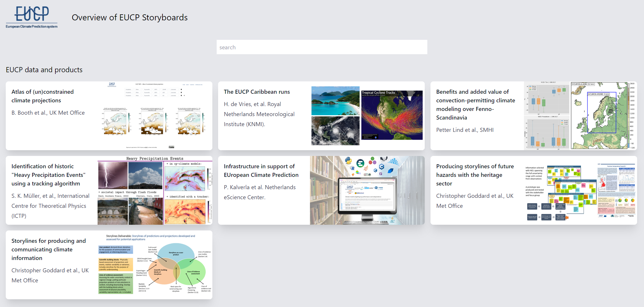The height and width of the screenshot is (307, 644).
Task: Click the EUCP logo
Action: (32, 17)
